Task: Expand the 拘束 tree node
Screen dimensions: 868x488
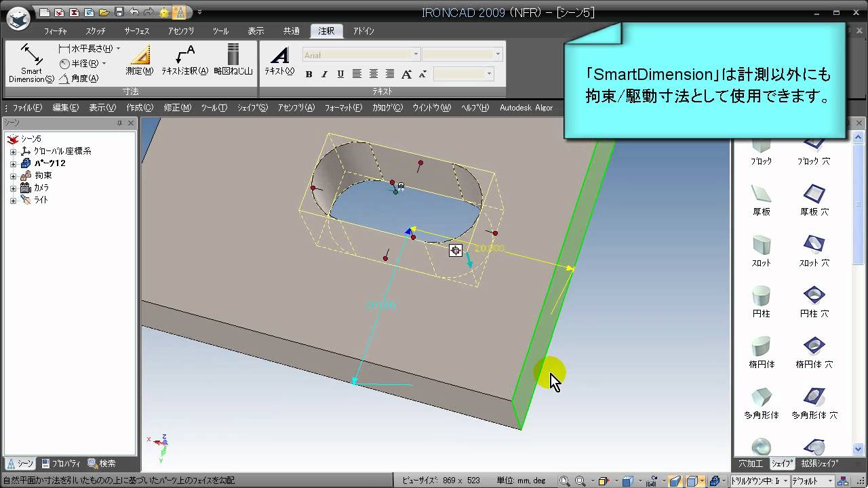Action: [x=13, y=176]
